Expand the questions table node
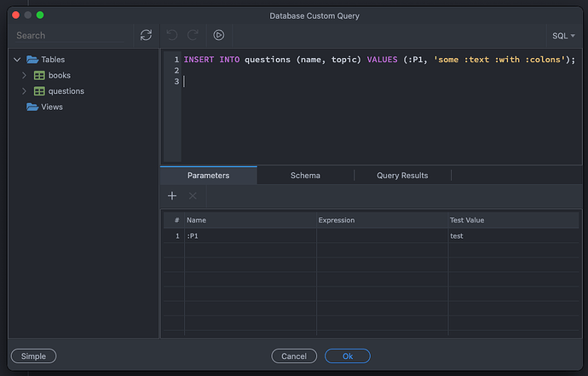The width and height of the screenshot is (588, 376). [x=24, y=91]
